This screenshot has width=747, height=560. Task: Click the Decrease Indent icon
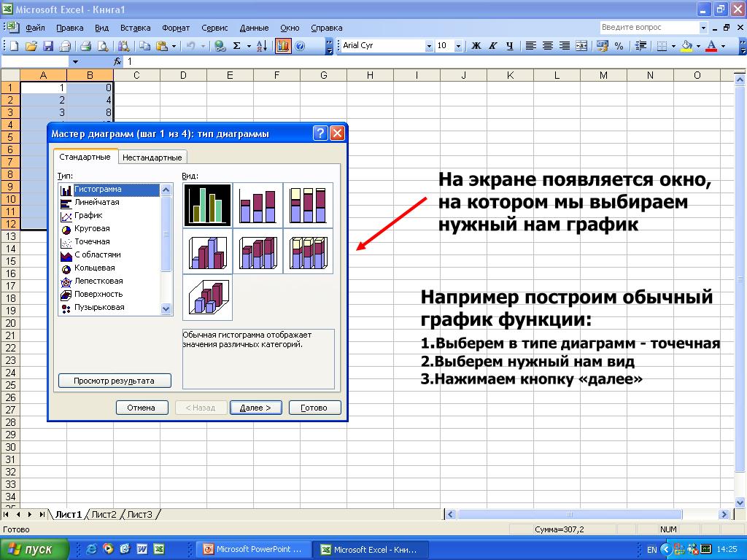(x=640, y=46)
